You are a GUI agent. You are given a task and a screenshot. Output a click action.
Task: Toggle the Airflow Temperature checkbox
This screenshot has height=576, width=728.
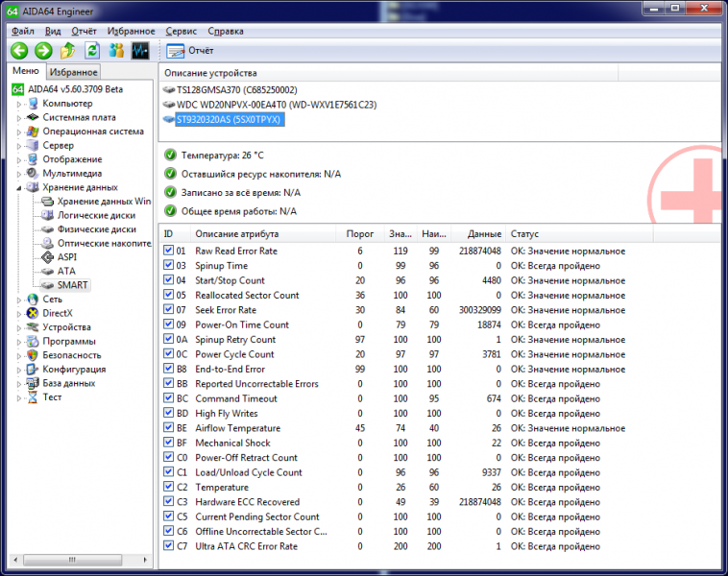click(x=168, y=428)
